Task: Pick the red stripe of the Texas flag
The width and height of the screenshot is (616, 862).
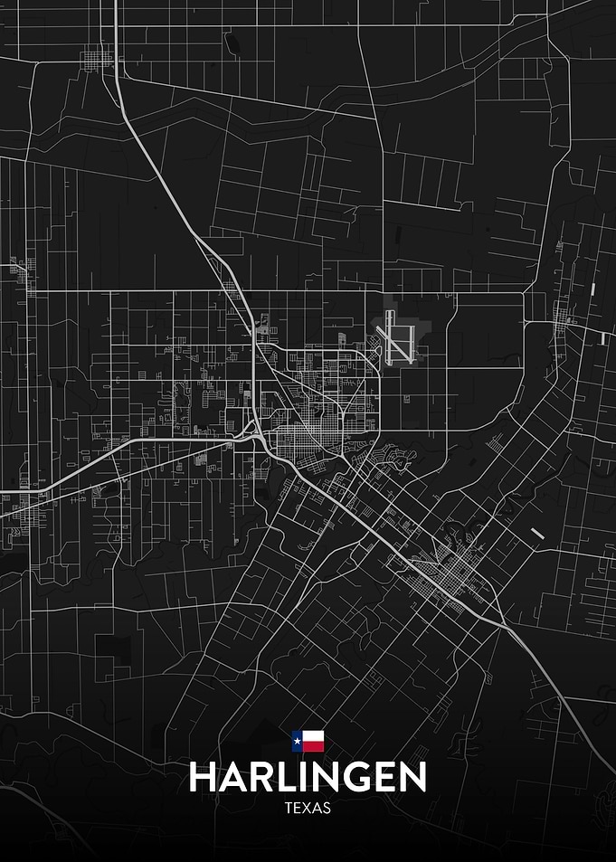Action: (x=313, y=746)
